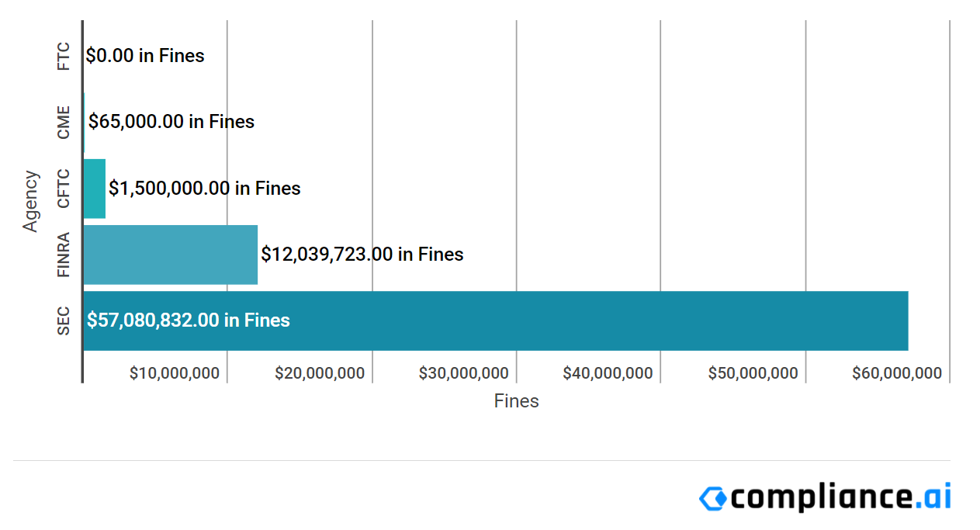Click the $30,000,000 axis tick label
Viewport: 980px width, 530px height.
pos(464,373)
